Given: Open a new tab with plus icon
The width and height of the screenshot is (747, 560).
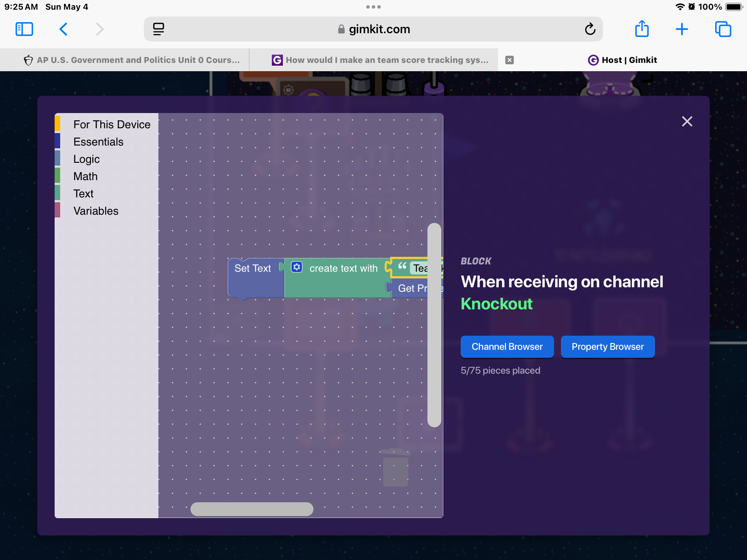Looking at the screenshot, I should pyautogui.click(x=682, y=29).
